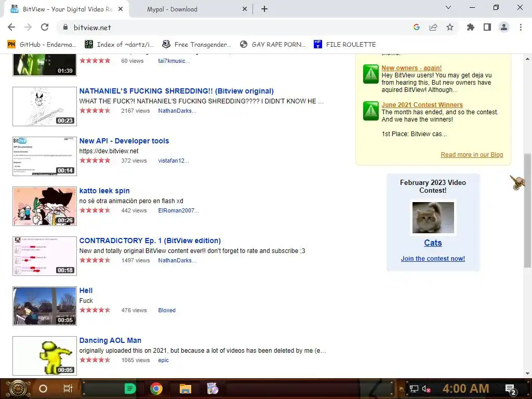
Task: Open the Windows Start button
Action: (18, 389)
